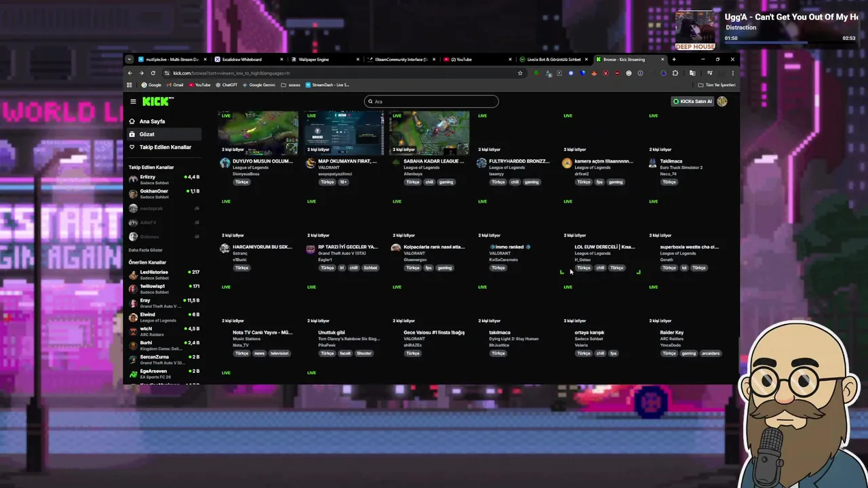
Task: Open Erlizzy avatar in followed channels
Action: click(x=133, y=180)
